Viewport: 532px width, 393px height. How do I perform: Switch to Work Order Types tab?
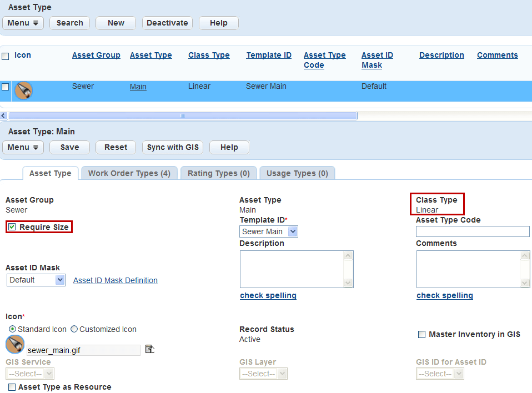coord(129,173)
